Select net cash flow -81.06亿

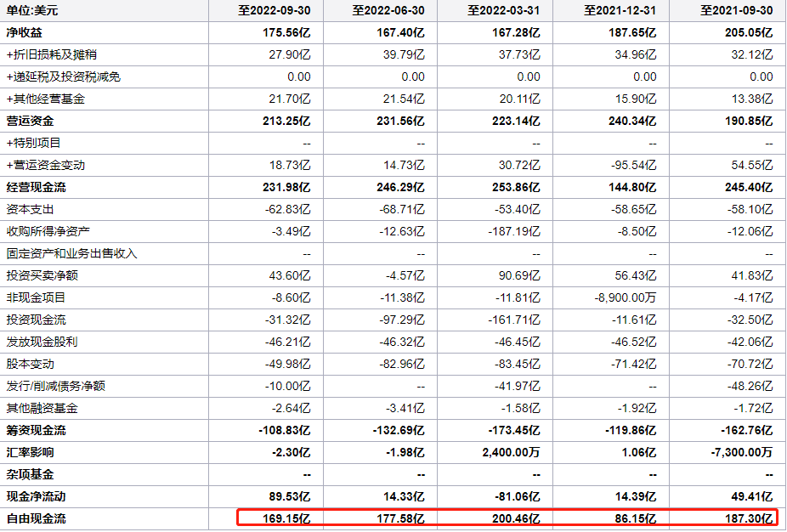point(518,496)
